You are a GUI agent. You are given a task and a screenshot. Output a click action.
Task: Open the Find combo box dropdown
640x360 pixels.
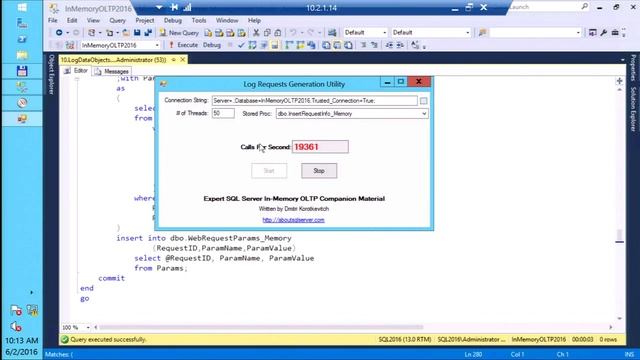pos(578,33)
